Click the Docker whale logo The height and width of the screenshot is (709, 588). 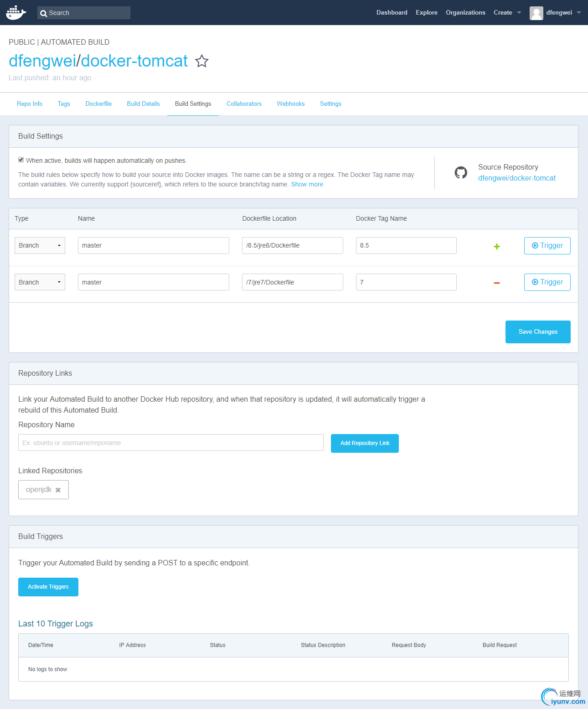[16, 12]
